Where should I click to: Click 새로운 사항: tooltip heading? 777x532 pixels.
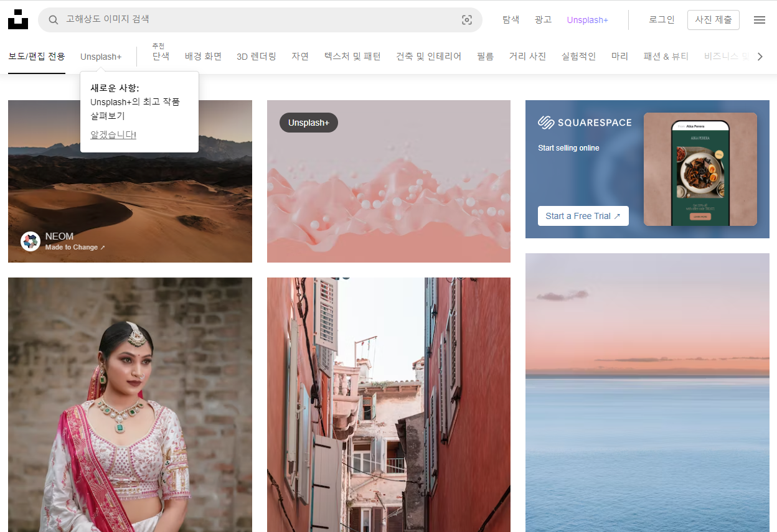(x=115, y=88)
